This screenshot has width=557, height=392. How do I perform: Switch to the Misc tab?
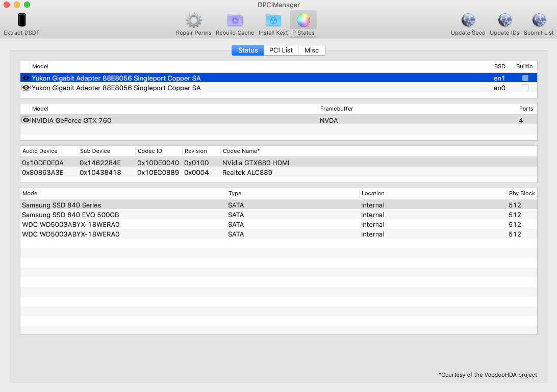pyautogui.click(x=312, y=50)
